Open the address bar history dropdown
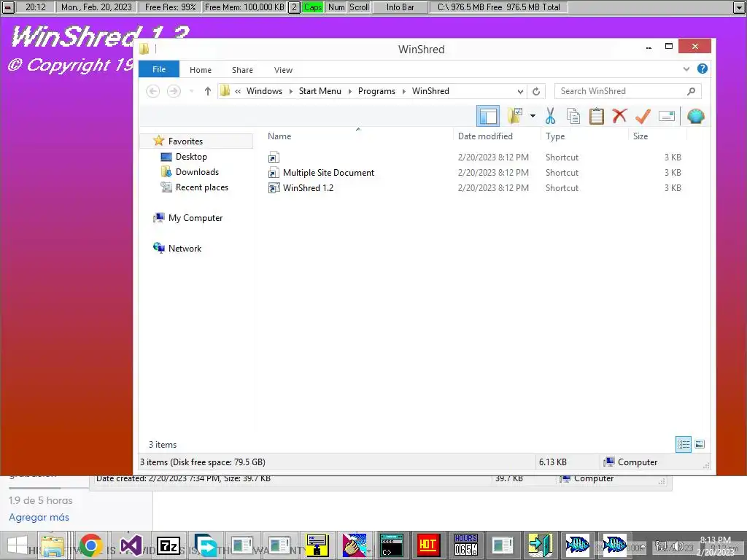The image size is (747, 560). pos(520,91)
